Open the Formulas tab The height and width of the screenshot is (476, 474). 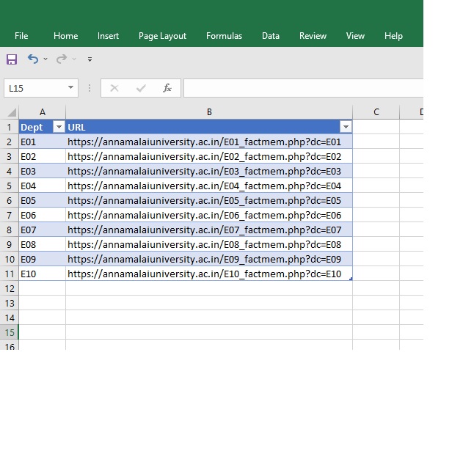point(224,36)
